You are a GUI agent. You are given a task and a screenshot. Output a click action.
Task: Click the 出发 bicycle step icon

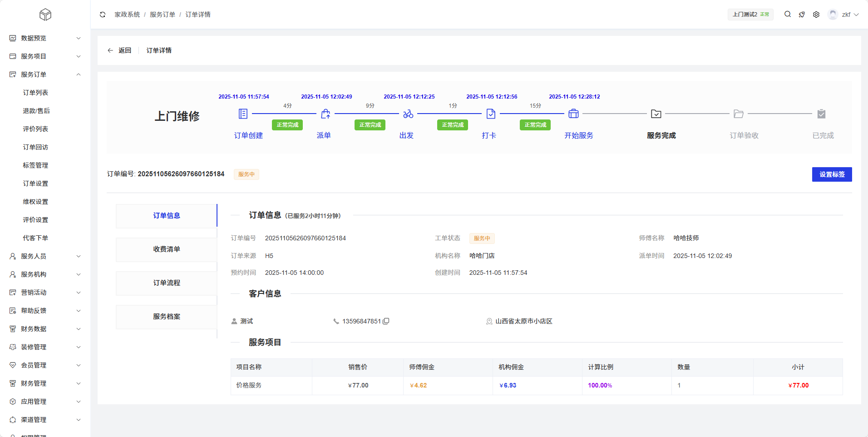[408, 114]
